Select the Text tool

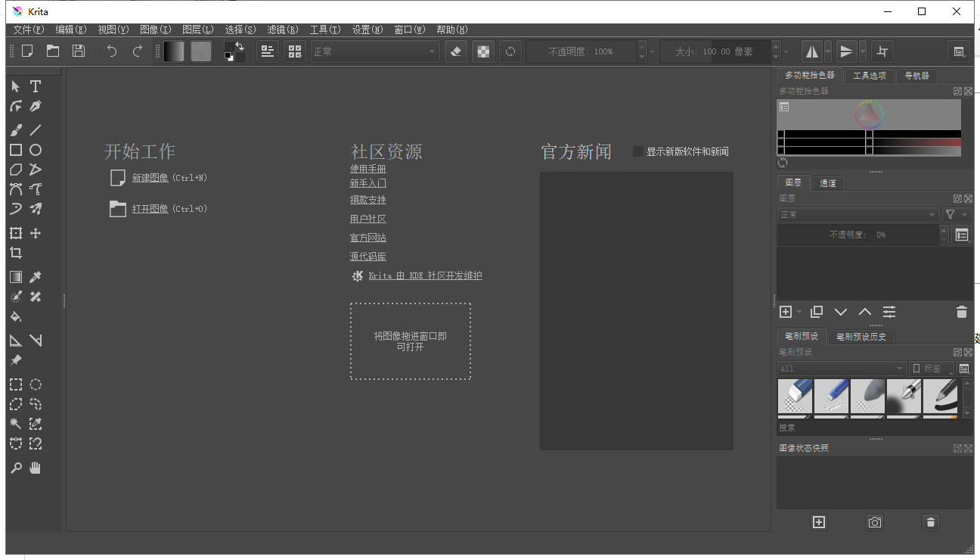point(36,86)
